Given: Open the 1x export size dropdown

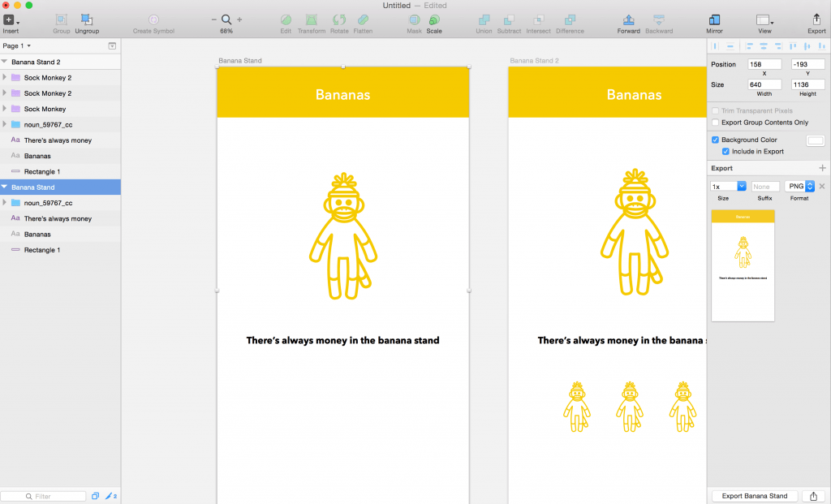Looking at the screenshot, I should coord(728,187).
